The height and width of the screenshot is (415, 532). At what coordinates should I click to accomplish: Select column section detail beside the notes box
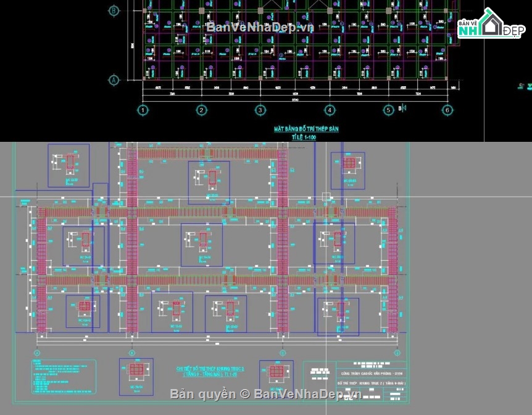tap(136, 377)
